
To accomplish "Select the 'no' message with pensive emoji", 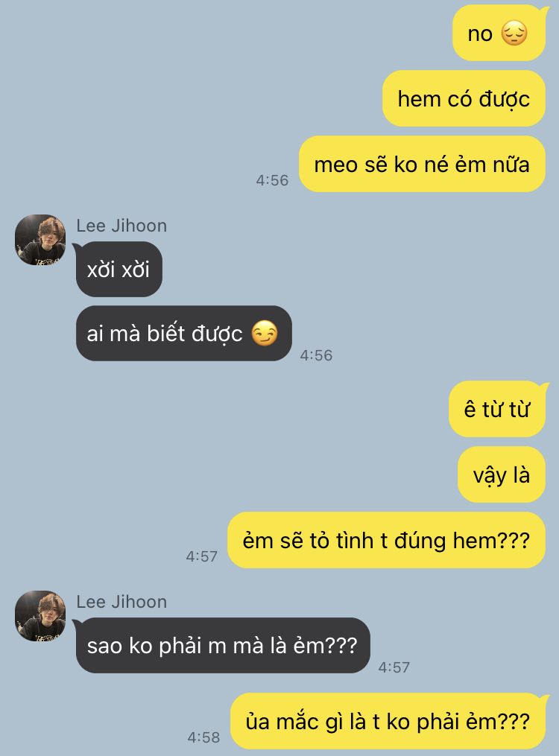I will click(x=499, y=34).
